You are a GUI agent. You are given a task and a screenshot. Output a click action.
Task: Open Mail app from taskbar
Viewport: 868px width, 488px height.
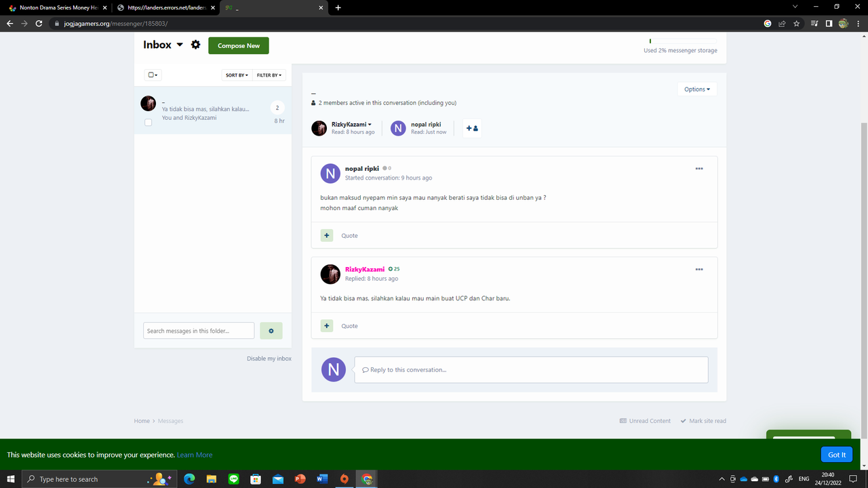tap(278, 479)
